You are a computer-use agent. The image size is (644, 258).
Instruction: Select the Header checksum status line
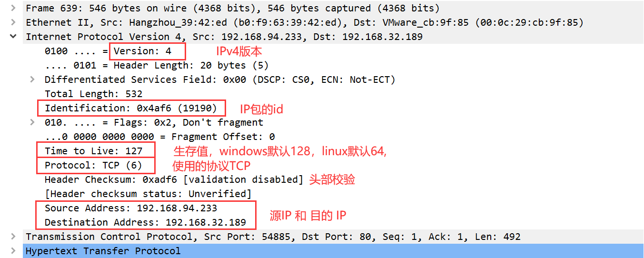click(148, 194)
